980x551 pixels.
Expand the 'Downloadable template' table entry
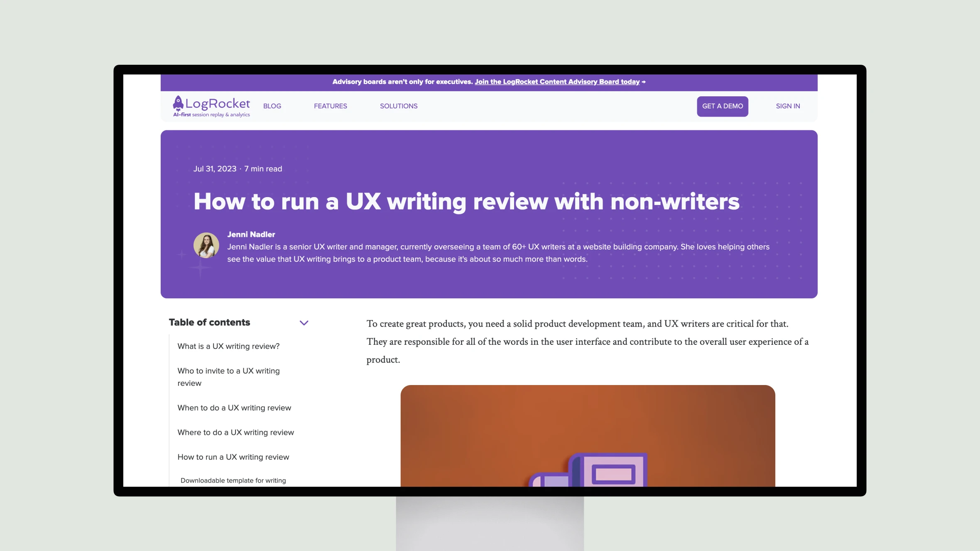(233, 480)
